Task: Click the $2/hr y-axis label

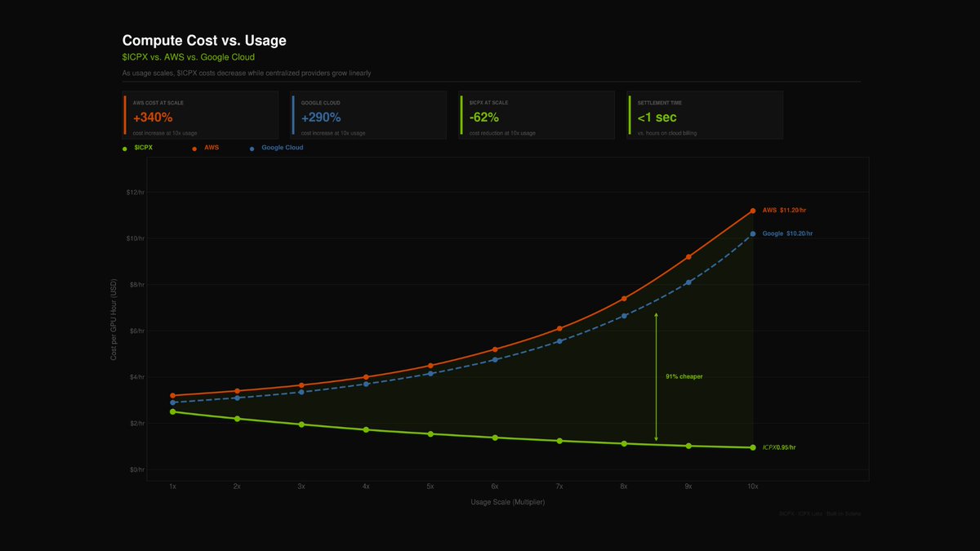Action: [x=137, y=424]
